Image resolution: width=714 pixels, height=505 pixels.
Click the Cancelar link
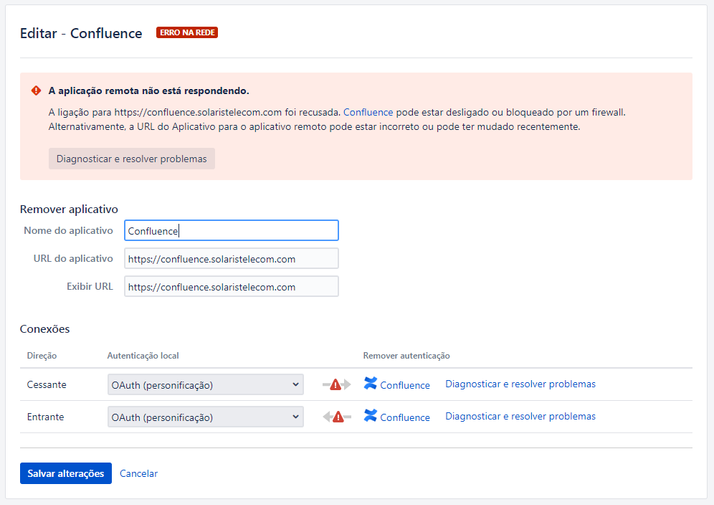[x=138, y=474]
